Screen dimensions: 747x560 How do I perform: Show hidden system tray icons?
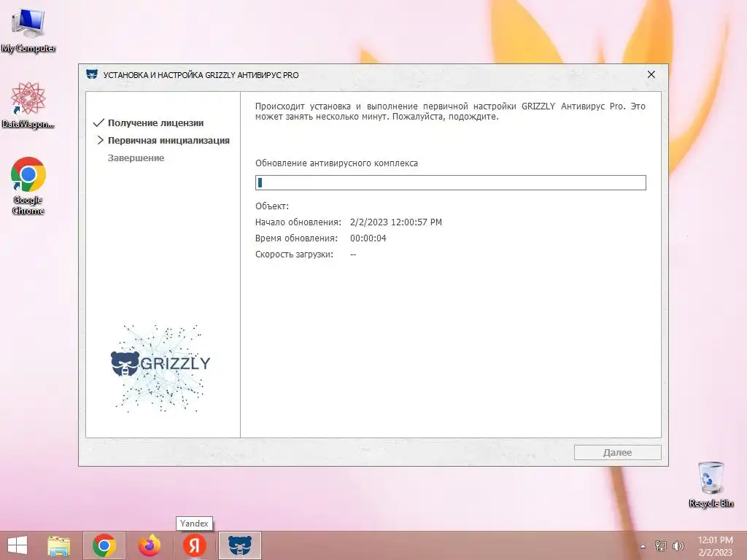[x=643, y=546]
